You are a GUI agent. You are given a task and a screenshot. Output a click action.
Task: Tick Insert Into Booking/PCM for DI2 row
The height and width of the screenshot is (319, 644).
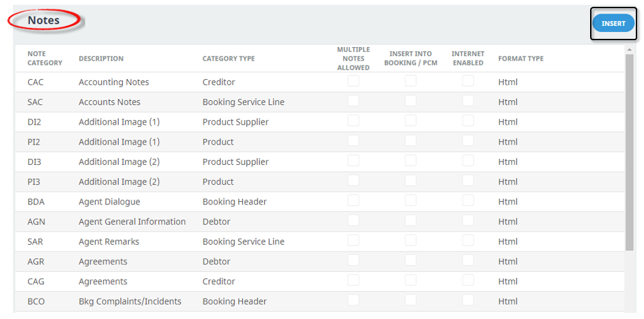[x=410, y=121]
